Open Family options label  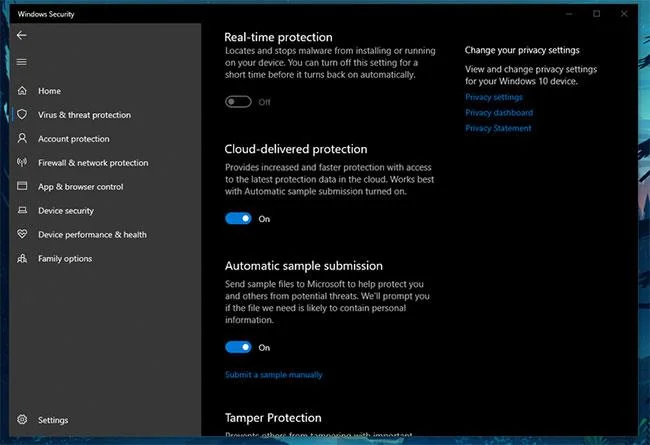[x=65, y=259]
